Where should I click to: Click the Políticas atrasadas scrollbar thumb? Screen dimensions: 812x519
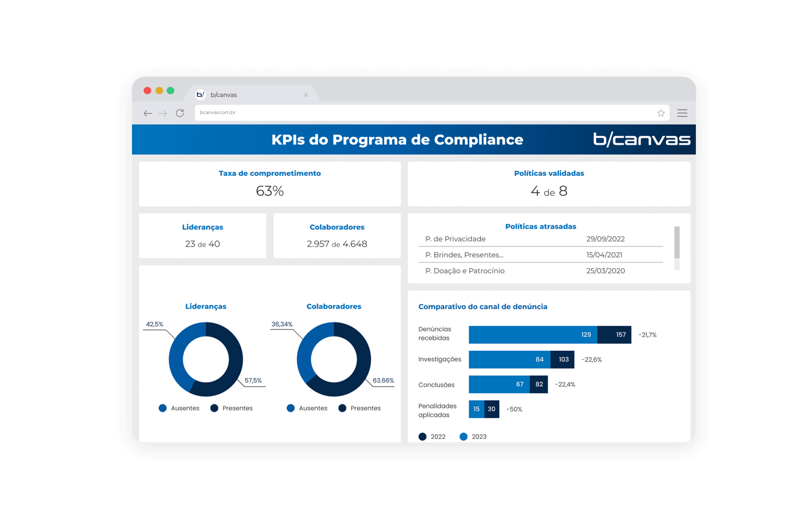(677, 243)
